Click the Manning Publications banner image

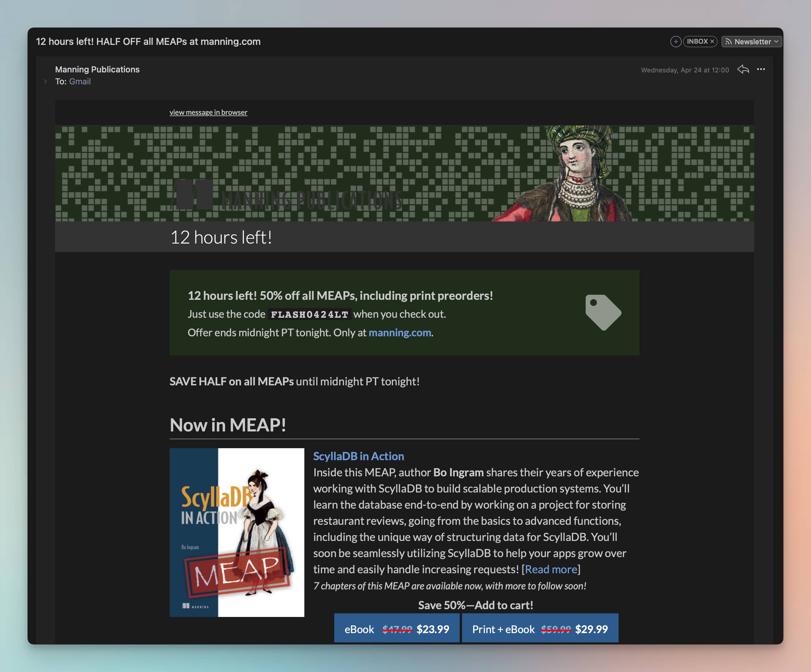click(x=404, y=174)
